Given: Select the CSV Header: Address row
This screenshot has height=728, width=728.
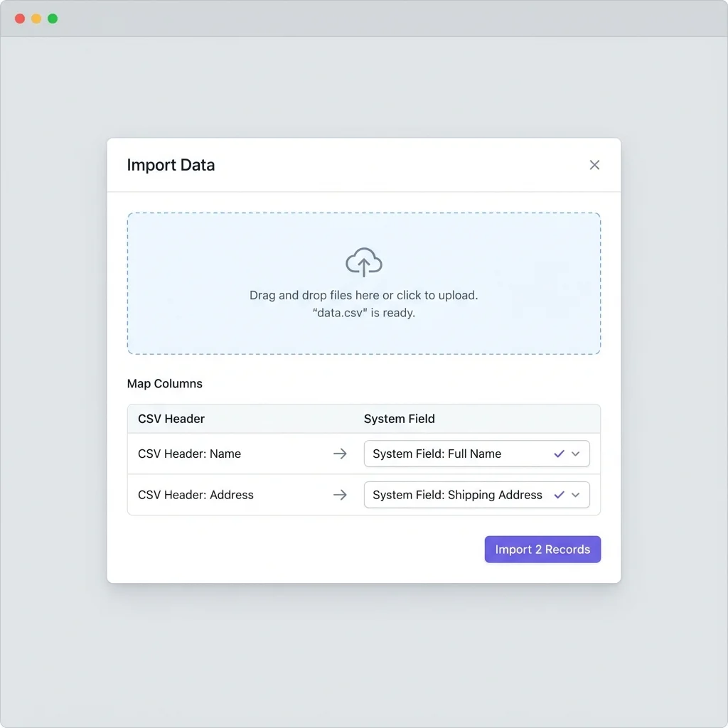Looking at the screenshot, I should coord(196,495).
